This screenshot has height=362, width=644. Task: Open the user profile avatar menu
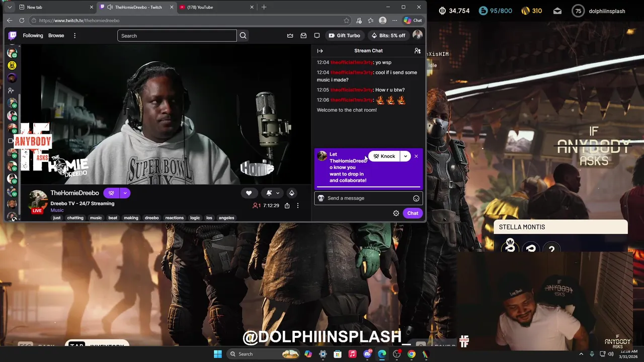pos(417,35)
